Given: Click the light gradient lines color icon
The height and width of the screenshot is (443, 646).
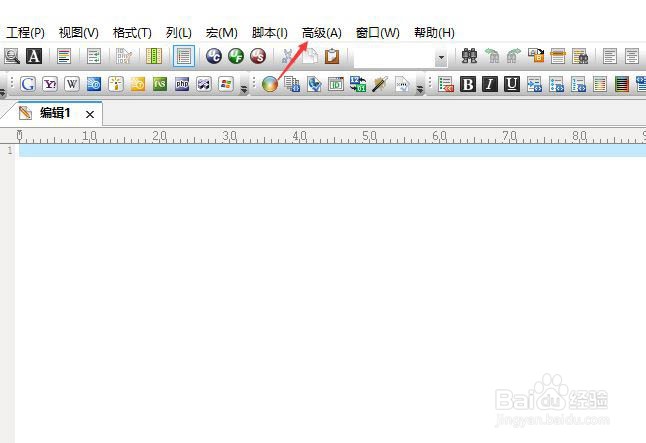Looking at the screenshot, I should 600,84.
